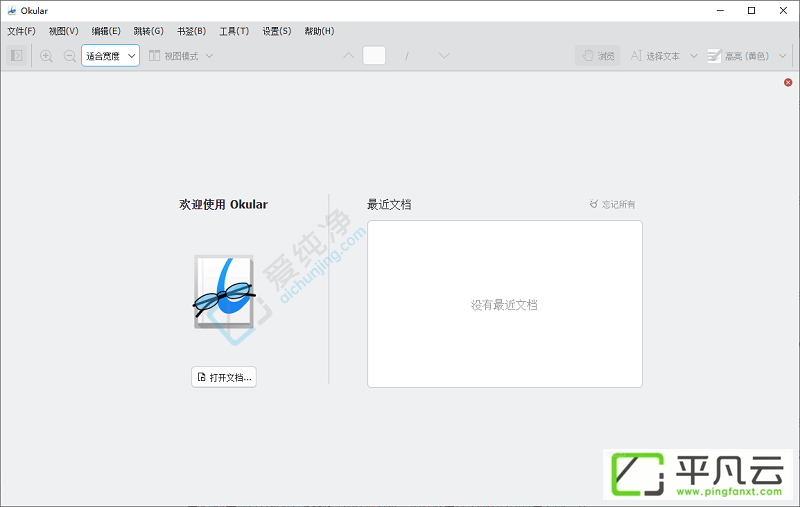800x507 pixels.
Task: Select the 浏览 browse hand tool
Action: 597,56
